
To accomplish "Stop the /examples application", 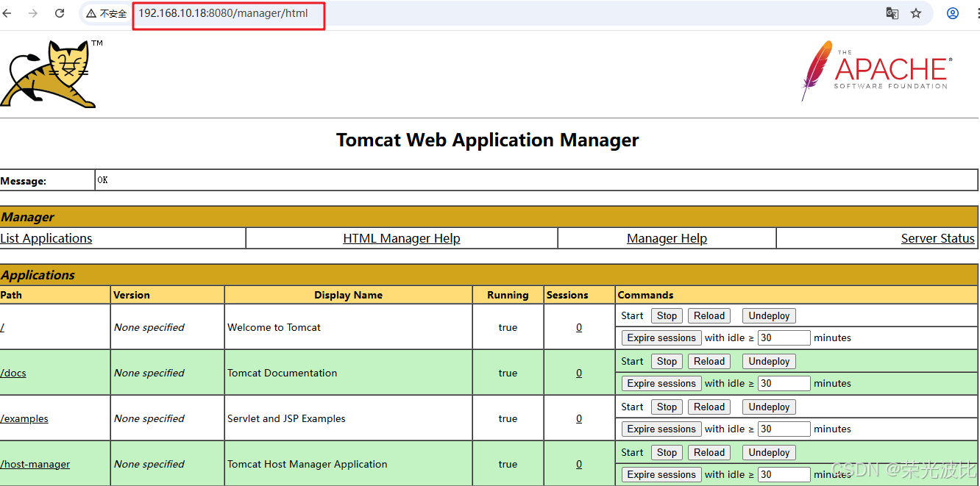I will click(x=667, y=407).
